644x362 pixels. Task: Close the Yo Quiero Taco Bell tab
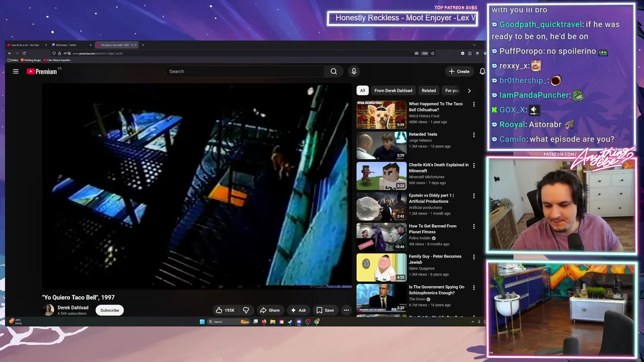[135, 45]
